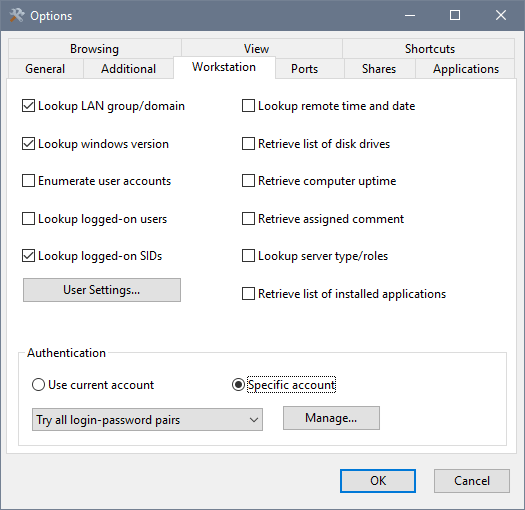Go to the Applications tab
The image size is (525, 510).
point(465,69)
